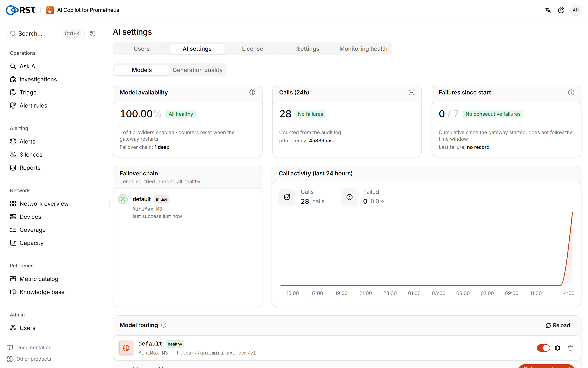Toggle dark mode moon icon
The image size is (588, 368).
point(561,10)
